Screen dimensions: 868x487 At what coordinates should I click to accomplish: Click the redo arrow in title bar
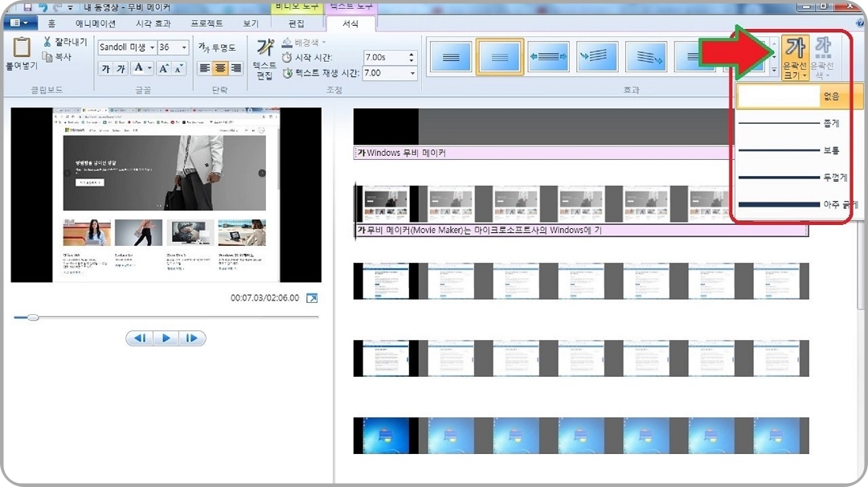coord(57,7)
